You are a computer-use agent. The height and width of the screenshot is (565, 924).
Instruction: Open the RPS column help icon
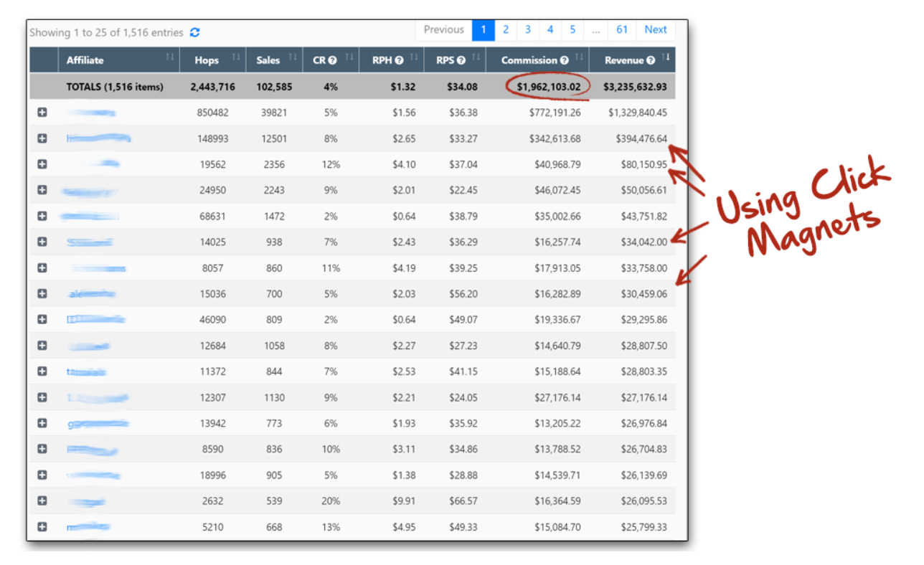[461, 60]
